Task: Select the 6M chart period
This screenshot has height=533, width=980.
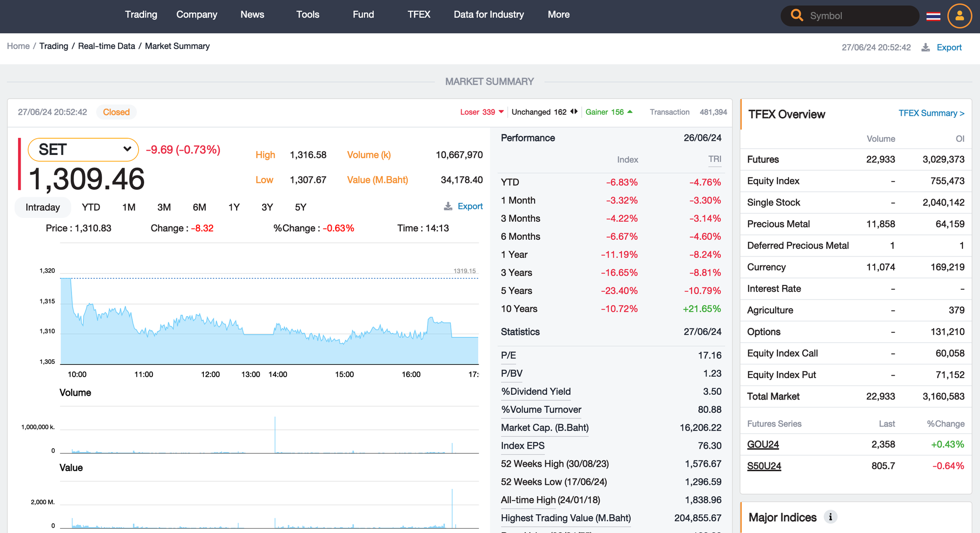Action: (199, 207)
